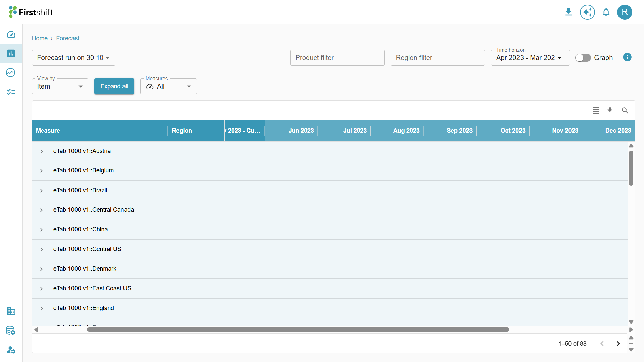Viewport: 644px width, 362px height.
Task: Open the database settings sidebar icon
Action: pyautogui.click(x=11, y=330)
